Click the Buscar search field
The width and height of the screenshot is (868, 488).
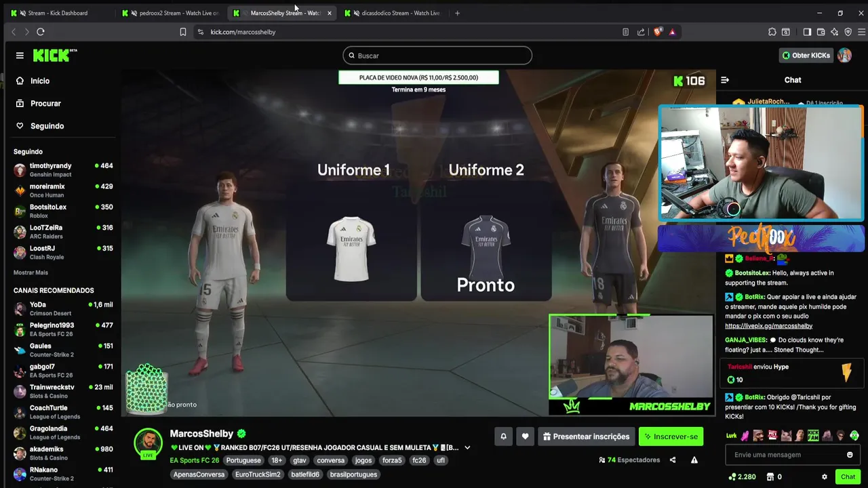437,56
